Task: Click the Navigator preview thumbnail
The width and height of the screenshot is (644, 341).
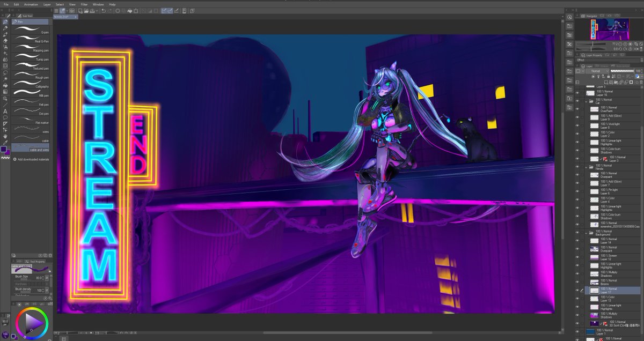Action: click(x=611, y=29)
